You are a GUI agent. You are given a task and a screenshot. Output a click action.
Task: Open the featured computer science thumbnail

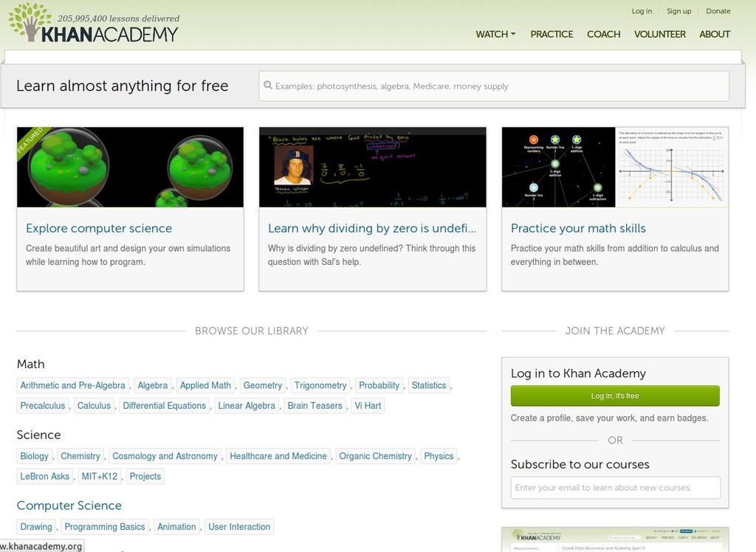pyautogui.click(x=130, y=168)
